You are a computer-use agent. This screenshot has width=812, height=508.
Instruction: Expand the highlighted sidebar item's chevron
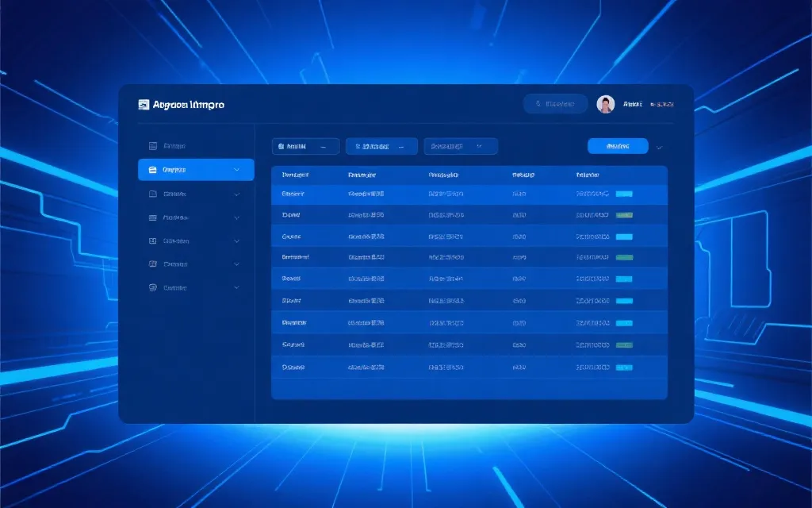click(x=236, y=170)
